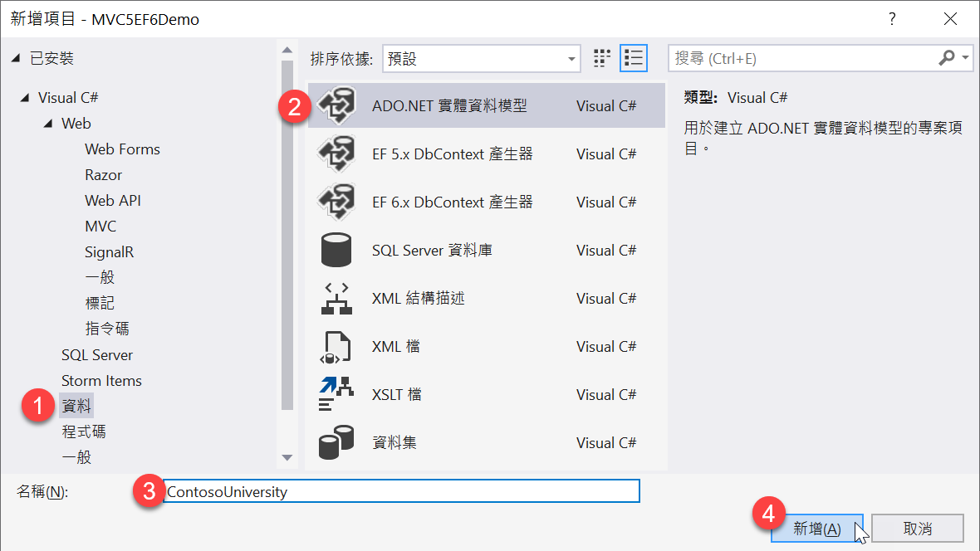Select ADO.NET 實體資料模型 template icon
Screen dimensions: 980x551
[337, 105]
